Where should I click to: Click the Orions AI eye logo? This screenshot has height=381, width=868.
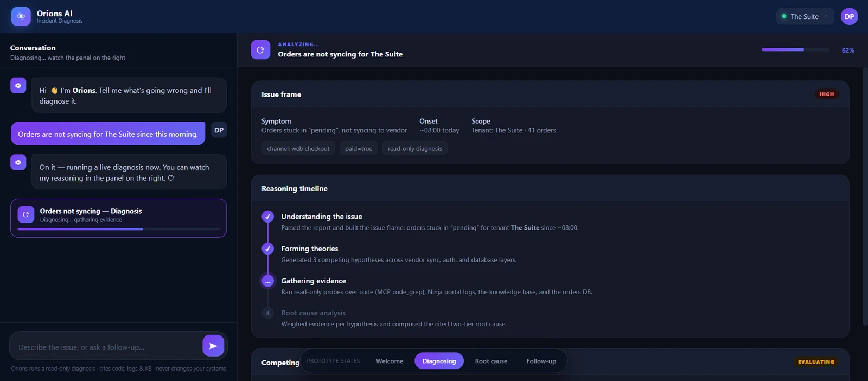[21, 16]
